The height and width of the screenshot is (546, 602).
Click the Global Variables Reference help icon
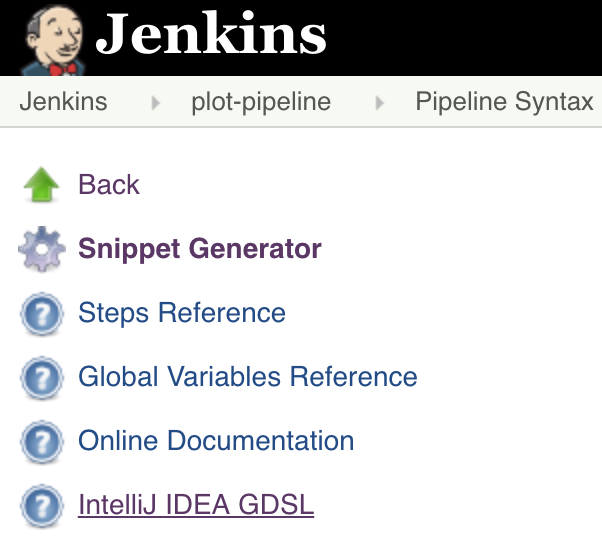(41, 377)
